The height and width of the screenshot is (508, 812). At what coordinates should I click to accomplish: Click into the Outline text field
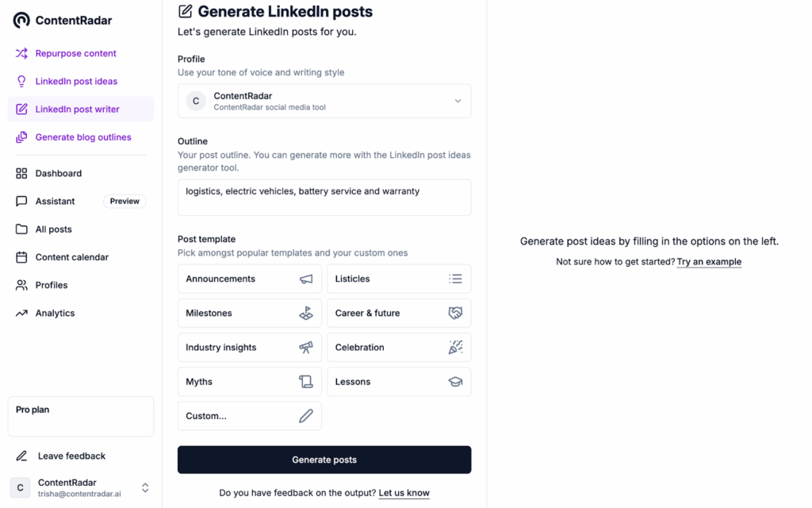coord(324,198)
